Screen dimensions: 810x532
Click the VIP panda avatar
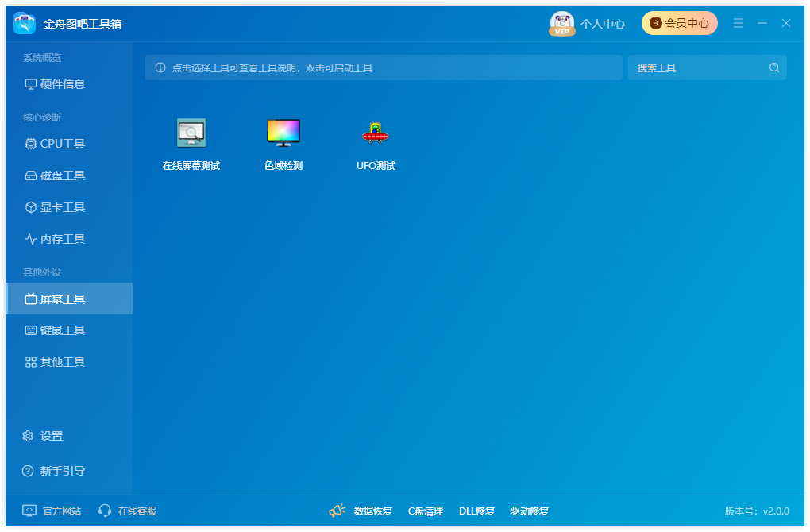[562, 23]
